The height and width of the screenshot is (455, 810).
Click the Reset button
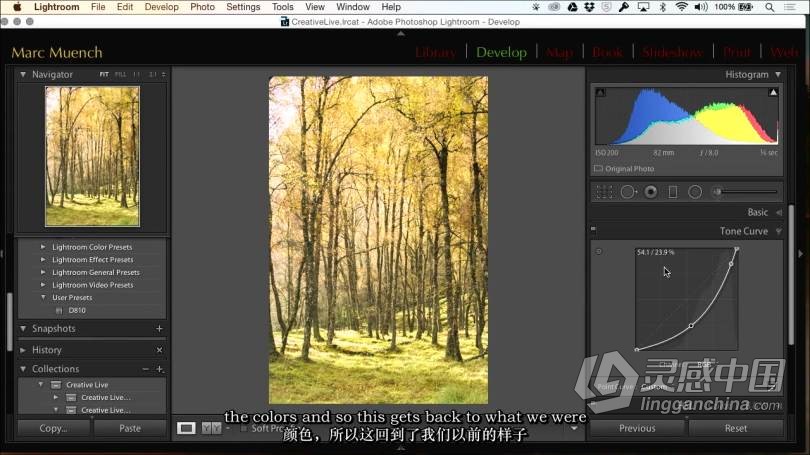pos(736,428)
